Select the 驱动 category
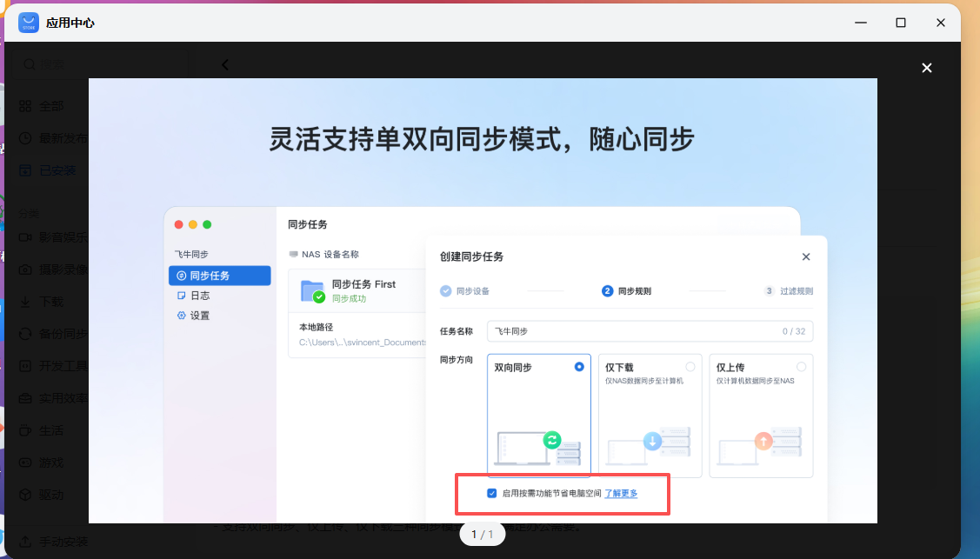 click(42, 495)
